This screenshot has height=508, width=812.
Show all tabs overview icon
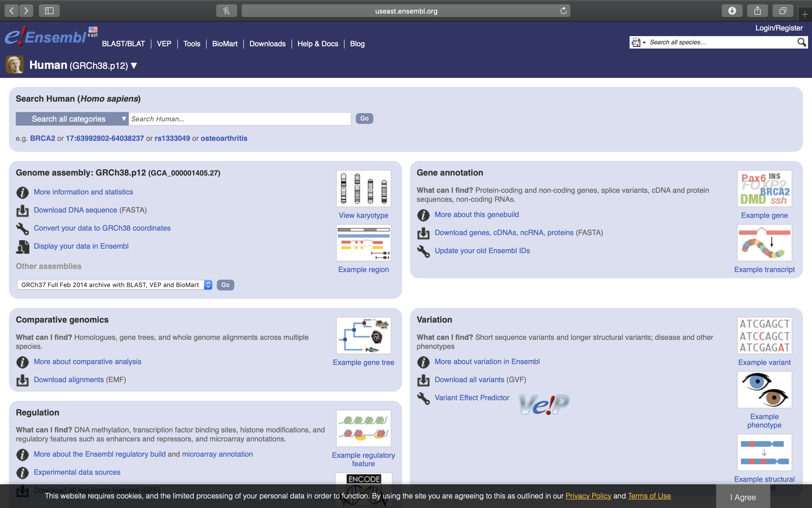tap(783, 11)
